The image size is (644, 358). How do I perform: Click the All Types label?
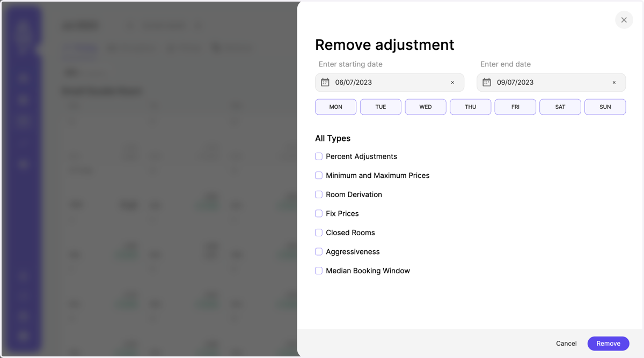(333, 138)
